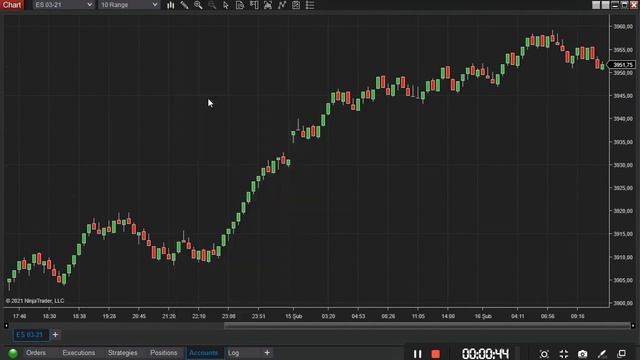Open the Log tab
640x360 pixels.
coord(233,353)
